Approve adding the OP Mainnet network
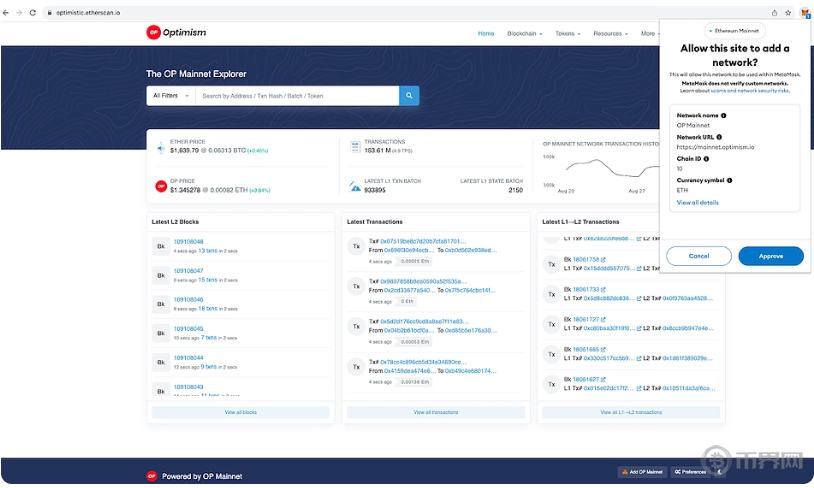Viewport: 814px width, 488px height. [x=770, y=256]
